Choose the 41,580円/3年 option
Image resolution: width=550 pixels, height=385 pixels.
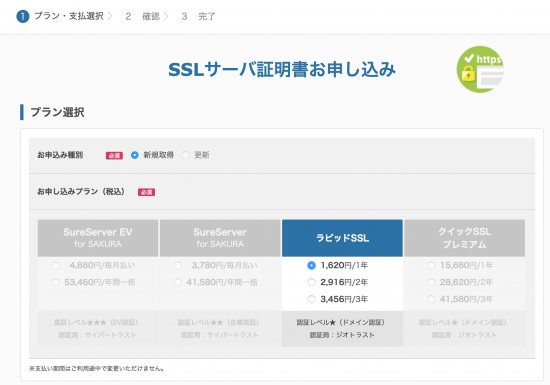tap(431, 299)
